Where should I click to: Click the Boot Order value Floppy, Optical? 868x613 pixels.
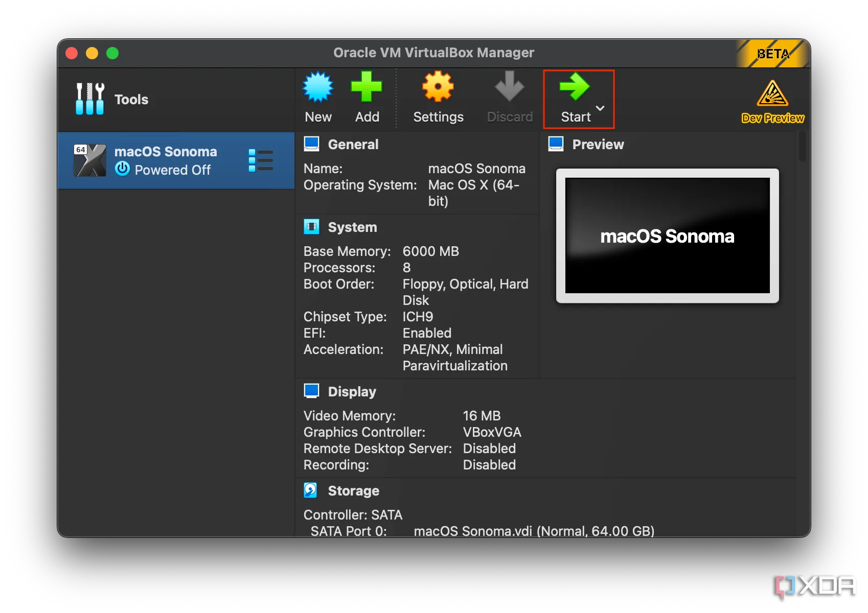(x=465, y=292)
